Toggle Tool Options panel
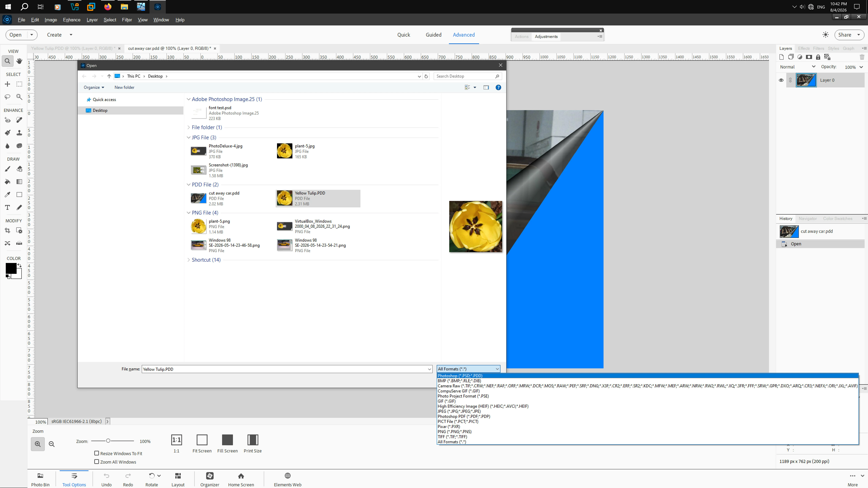868x488 pixels. (x=74, y=479)
